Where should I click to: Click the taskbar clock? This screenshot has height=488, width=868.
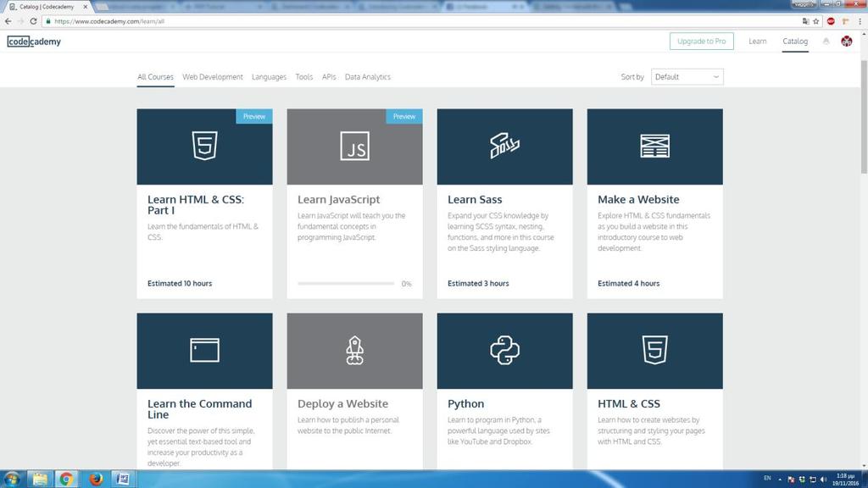pyautogui.click(x=845, y=480)
